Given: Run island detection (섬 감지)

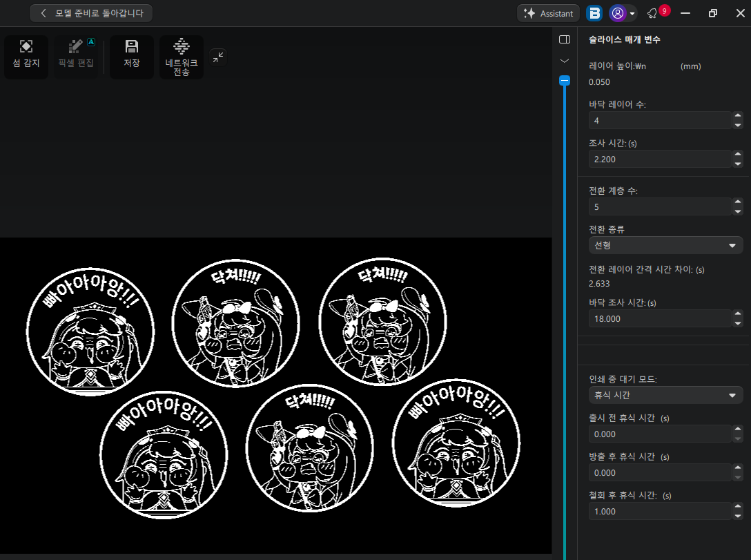Looking at the screenshot, I should [26, 57].
